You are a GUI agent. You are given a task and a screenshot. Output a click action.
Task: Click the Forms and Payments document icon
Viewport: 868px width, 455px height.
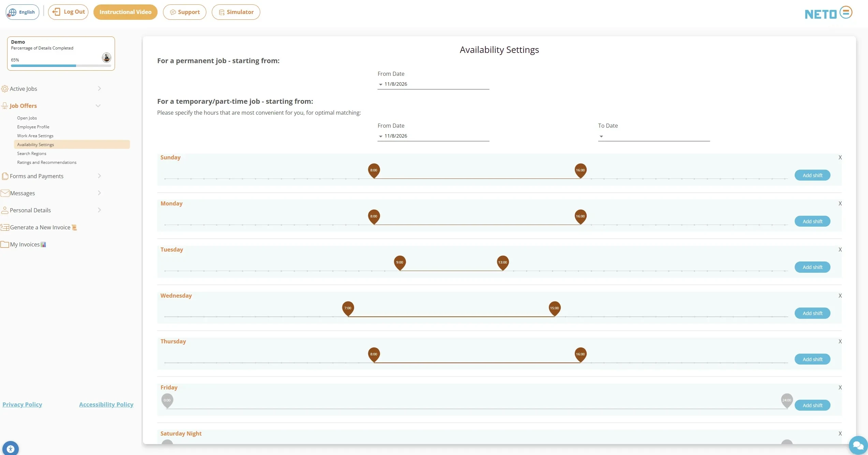(x=5, y=176)
